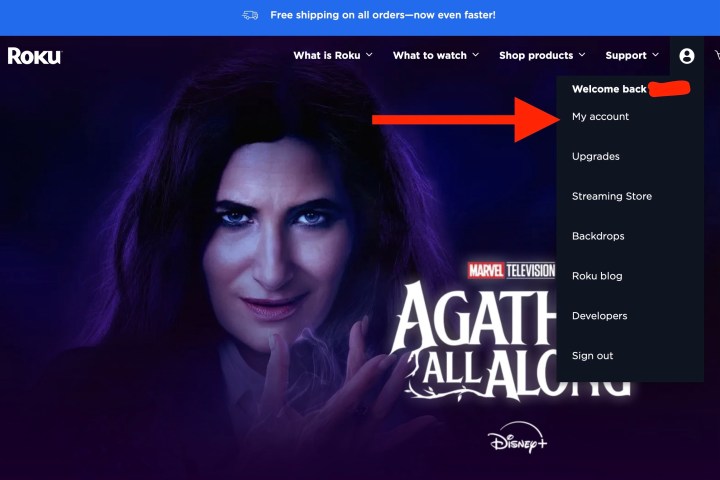The width and height of the screenshot is (720, 480).
Task: Expand the Support menu chevron
Action: pos(655,55)
